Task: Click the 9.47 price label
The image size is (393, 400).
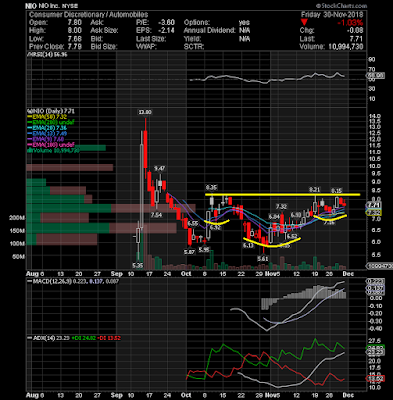Action: [160, 168]
